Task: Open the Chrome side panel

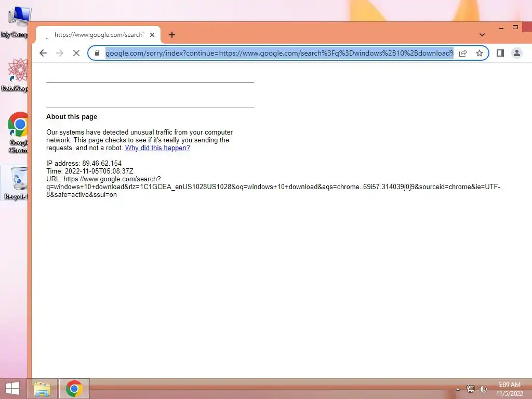Action: pyautogui.click(x=500, y=53)
